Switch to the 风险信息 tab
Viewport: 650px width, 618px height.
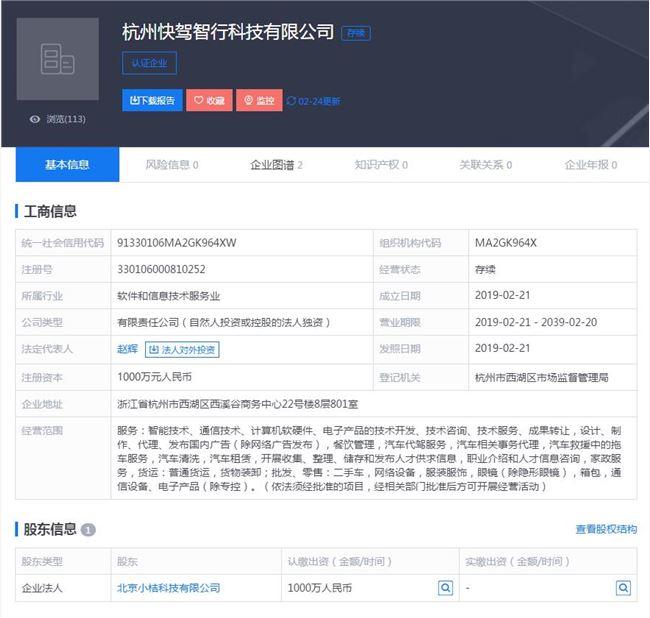pyautogui.click(x=171, y=165)
